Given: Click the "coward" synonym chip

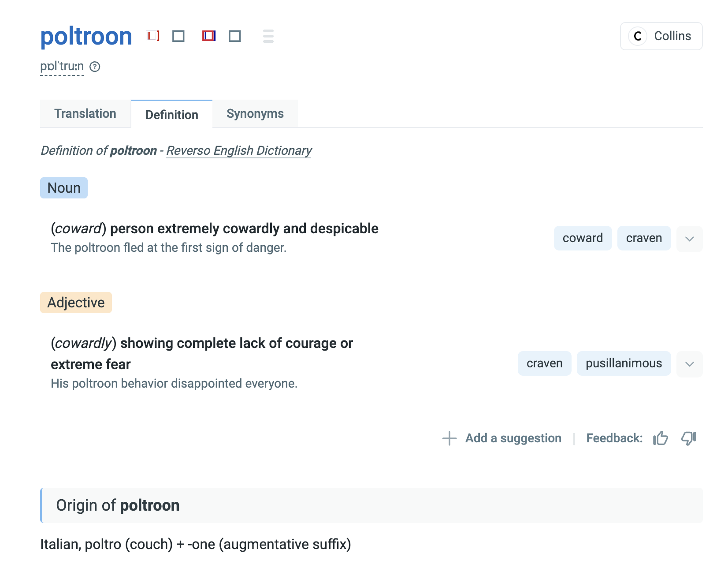Looking at the screenshot, I should 583,238.
